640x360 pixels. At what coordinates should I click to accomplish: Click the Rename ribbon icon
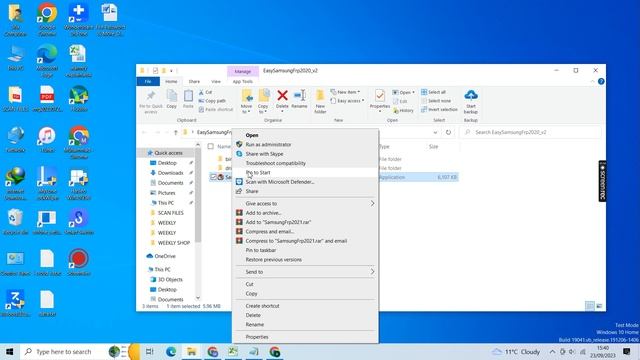(x=299, y=99)
